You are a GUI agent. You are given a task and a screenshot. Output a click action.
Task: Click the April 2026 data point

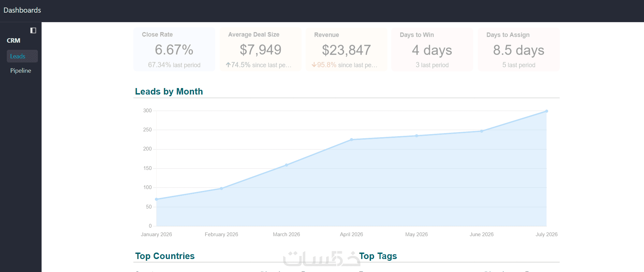click(351, 140)
